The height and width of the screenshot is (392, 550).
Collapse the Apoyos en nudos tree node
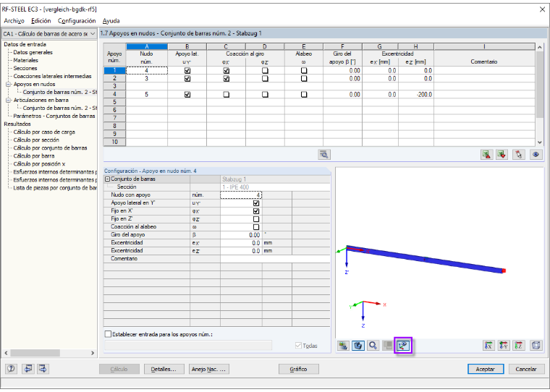pyautogui.click(x=8, y=84)
